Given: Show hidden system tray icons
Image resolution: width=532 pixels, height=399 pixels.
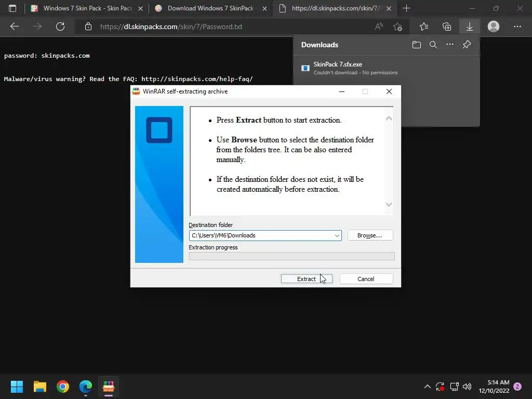Looking at the screenshot, I should pyautogui.click(x=428, y=387).
